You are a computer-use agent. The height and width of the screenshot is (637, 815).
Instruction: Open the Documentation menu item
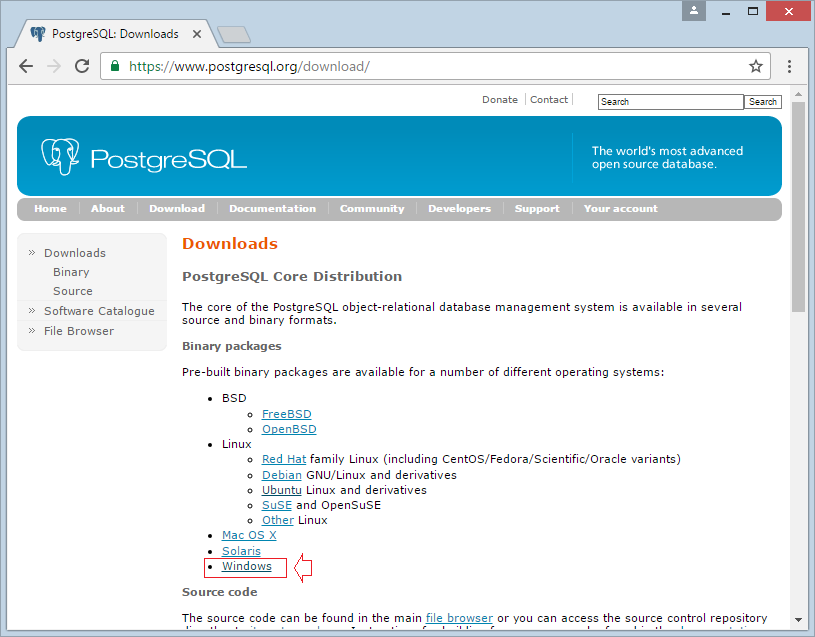(x=272, y=208)
